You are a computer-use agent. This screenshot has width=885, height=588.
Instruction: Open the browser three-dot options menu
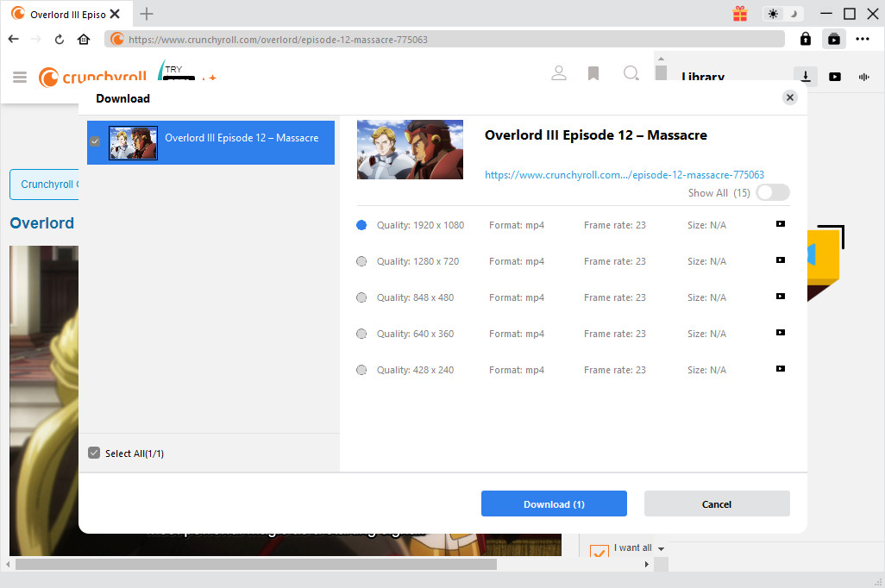point(863,39)
